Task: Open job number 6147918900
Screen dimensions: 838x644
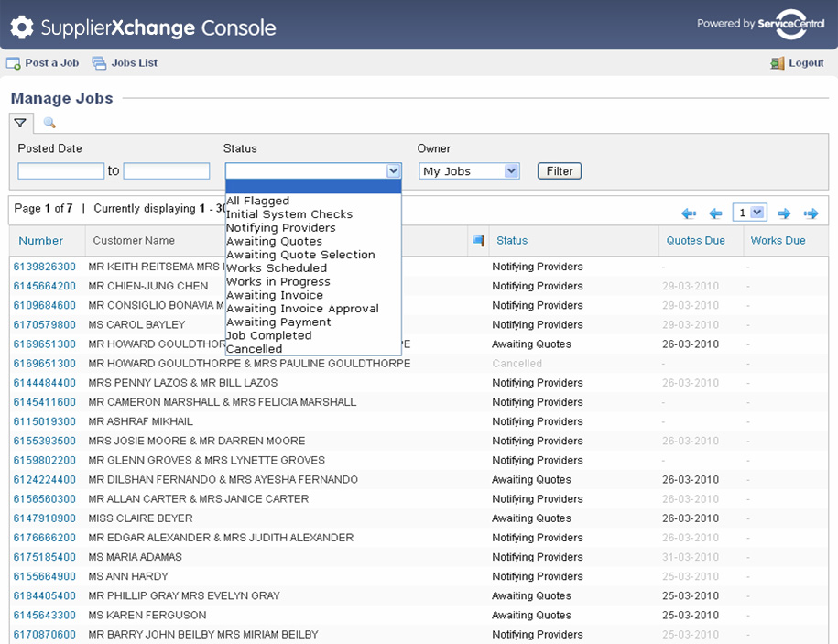Action: pos(44,518)
